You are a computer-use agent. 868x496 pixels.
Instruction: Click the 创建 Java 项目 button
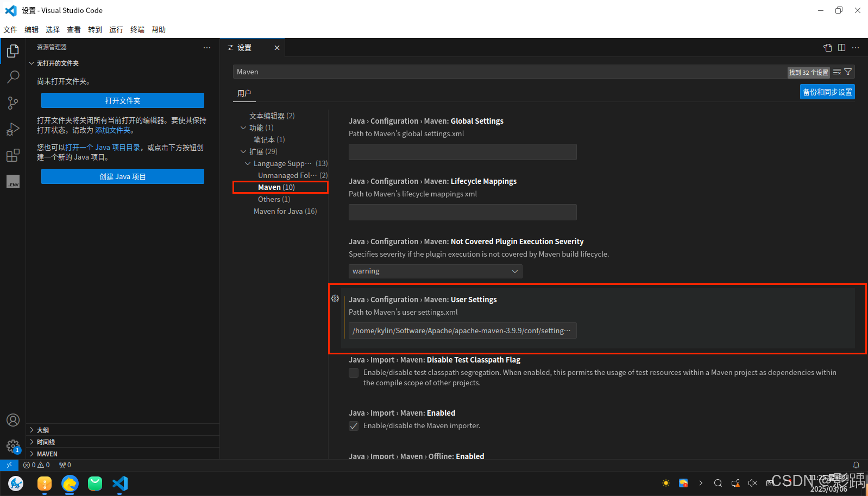(123, 176)
